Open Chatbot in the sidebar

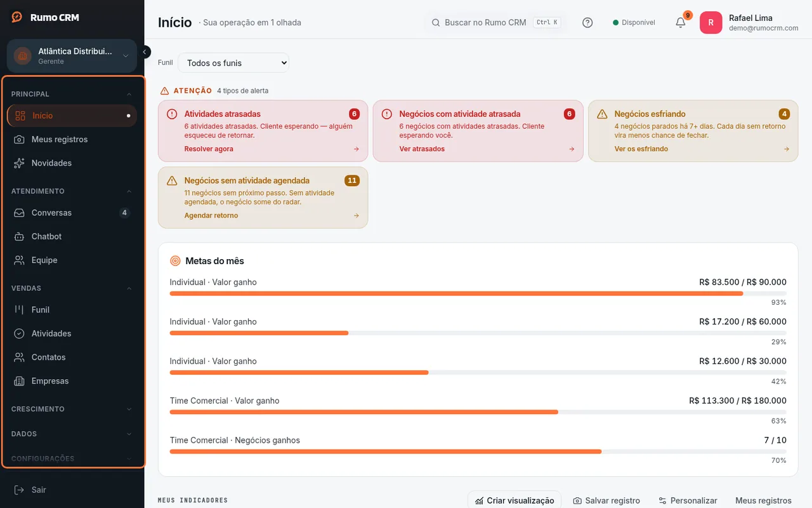[x=72, y=236]
